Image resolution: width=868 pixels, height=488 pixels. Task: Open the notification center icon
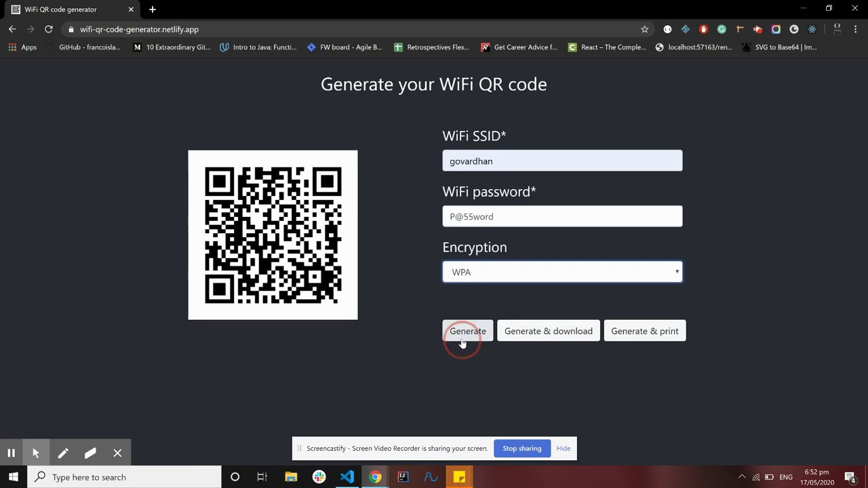[850, 477]
